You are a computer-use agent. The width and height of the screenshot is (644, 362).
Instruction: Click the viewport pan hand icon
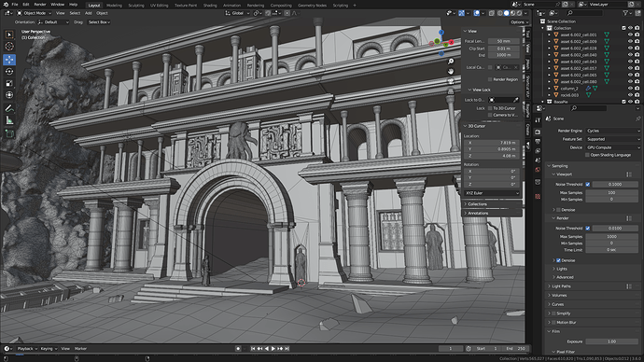tap(451, 72)
